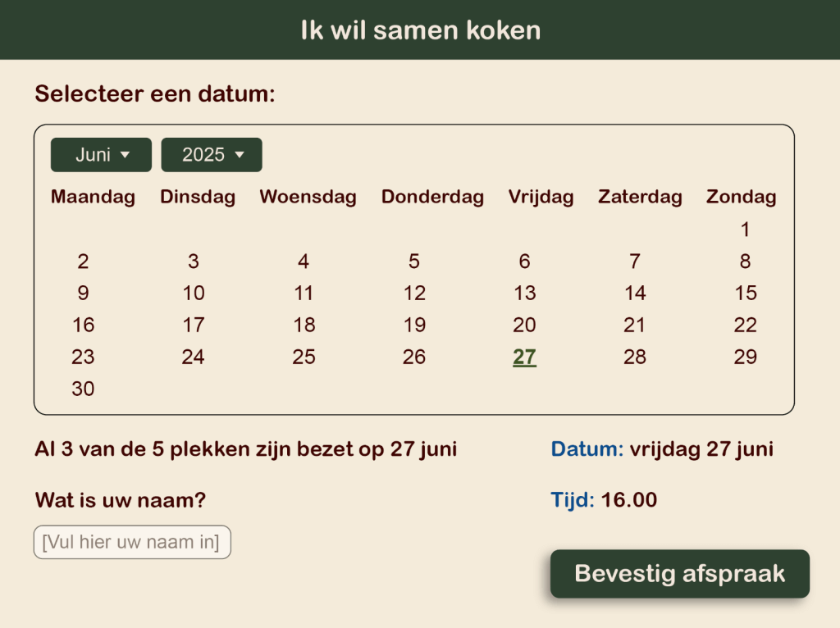Choose date 5 under Donderdag
The height and width of the screenshot is (628, 840).
click(414, 262)
